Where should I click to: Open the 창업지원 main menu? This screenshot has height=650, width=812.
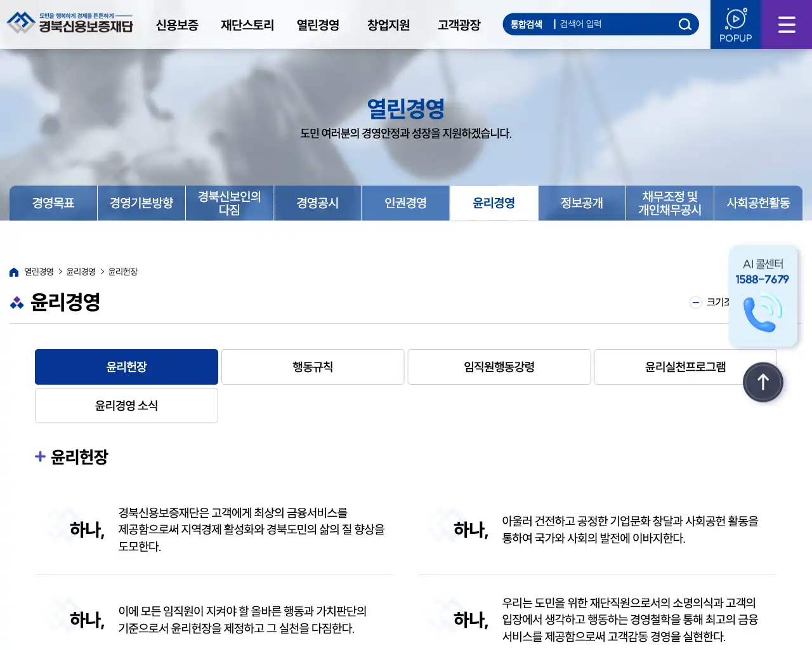click(x=388, y=25)
